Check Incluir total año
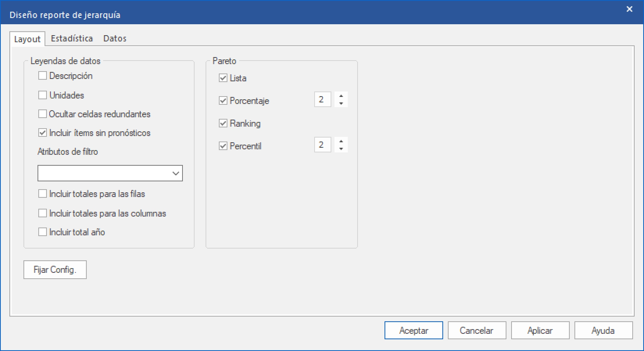This screenshot has height=351, width=644. click(43, 232)
